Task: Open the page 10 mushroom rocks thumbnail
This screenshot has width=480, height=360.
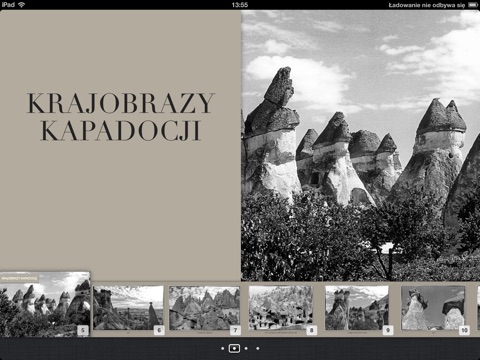Action: click(x=433, y=308)
